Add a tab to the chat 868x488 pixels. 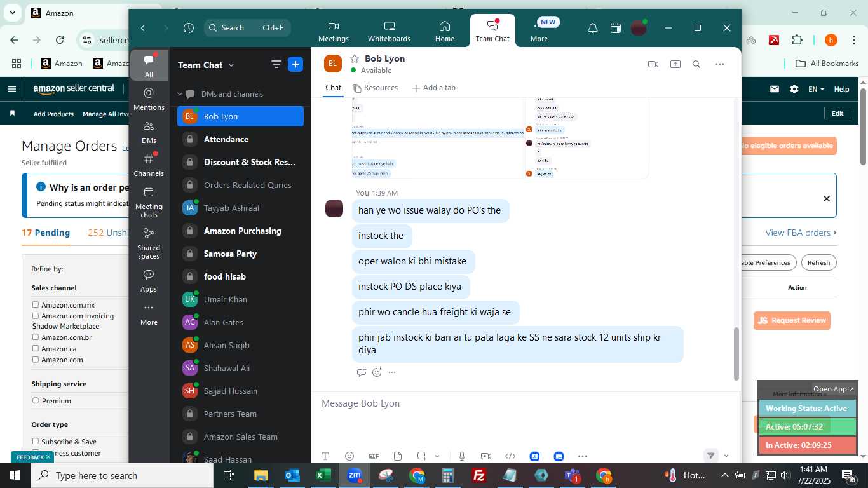434,88
